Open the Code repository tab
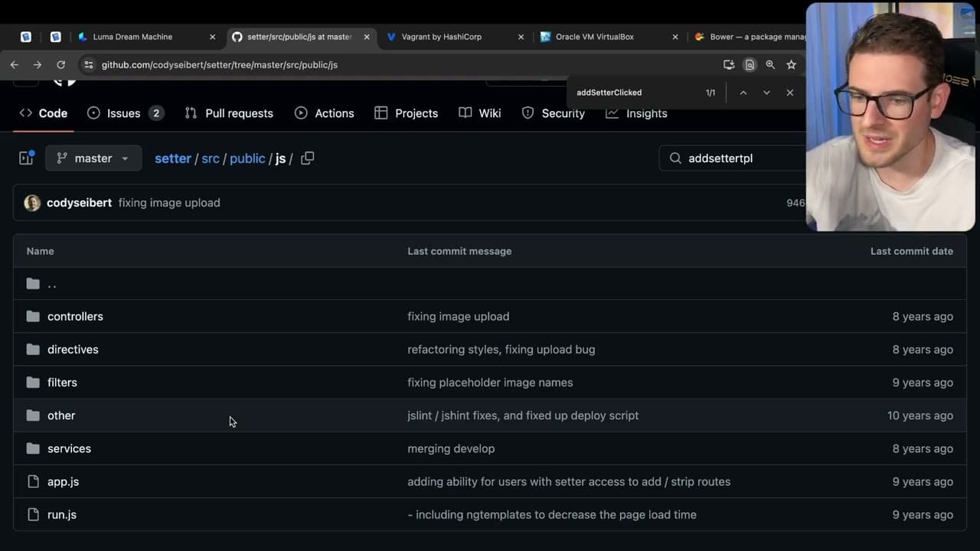 pyautogui.click(x=44, y=113)
